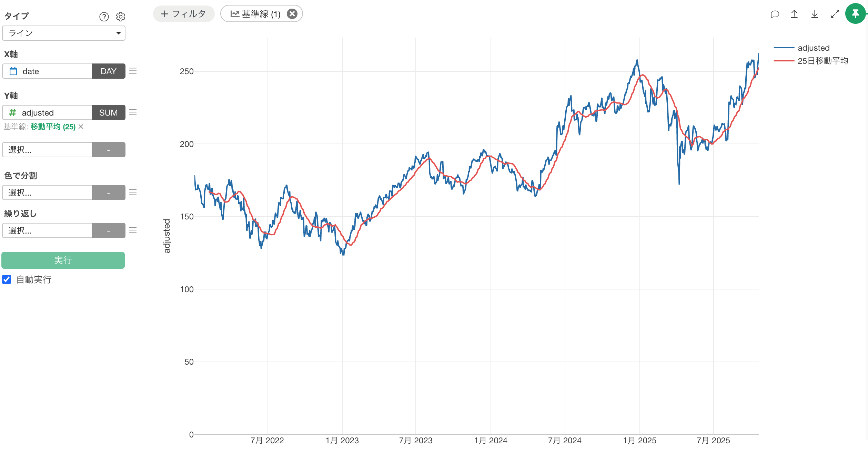Click the + フィルタ button
The height and width of the screenshot is (454, 868).
(184, 14)
